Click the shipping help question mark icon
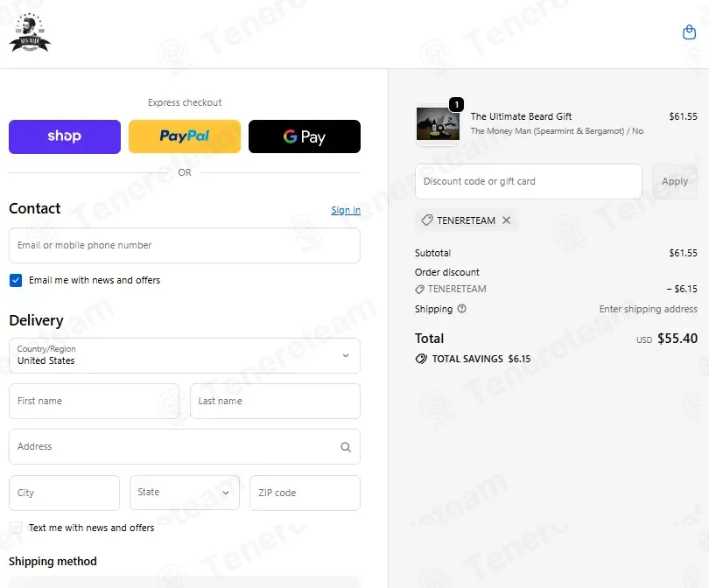 [461, 309]
